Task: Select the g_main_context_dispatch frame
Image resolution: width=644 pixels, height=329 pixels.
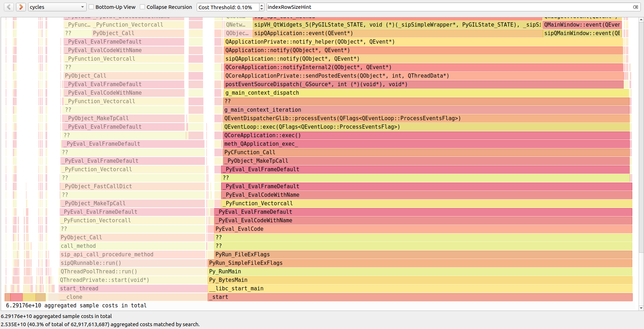Action: point(427,93)
